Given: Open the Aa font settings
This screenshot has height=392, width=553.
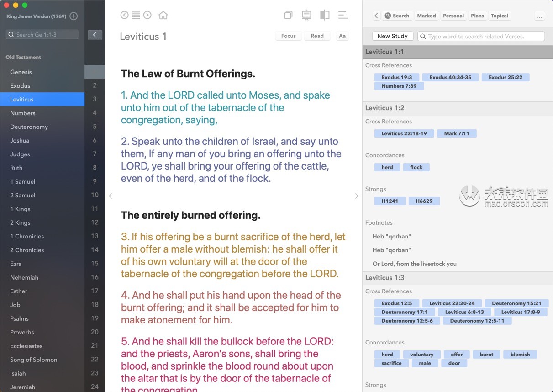Looking at the screenshot, I should click(x=342, y=36).
